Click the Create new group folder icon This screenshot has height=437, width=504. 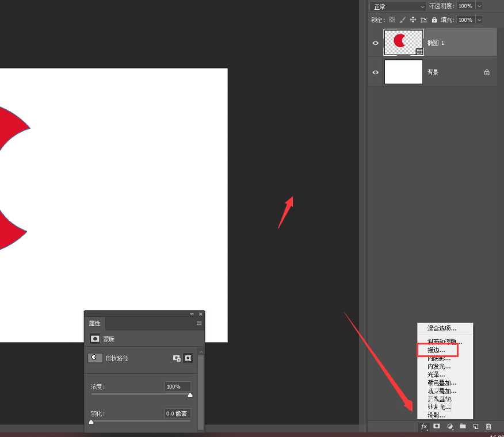click(x=463, y=427)
